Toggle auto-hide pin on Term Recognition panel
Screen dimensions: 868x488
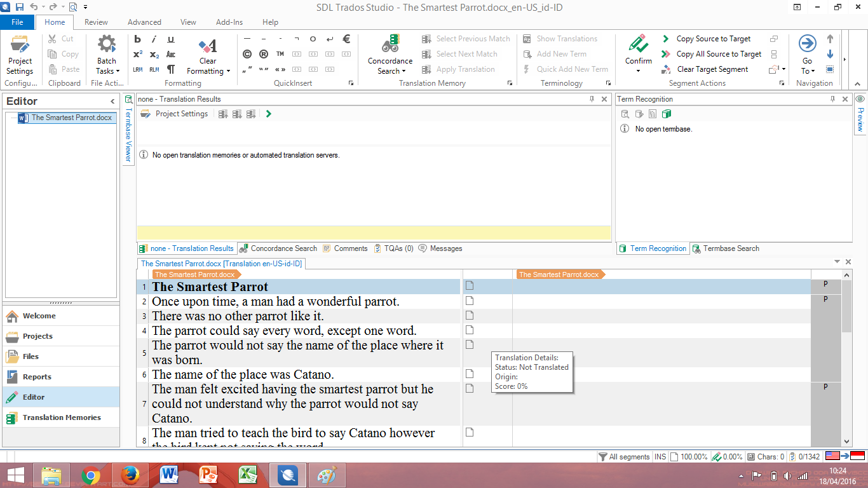(x=832, y=99)
